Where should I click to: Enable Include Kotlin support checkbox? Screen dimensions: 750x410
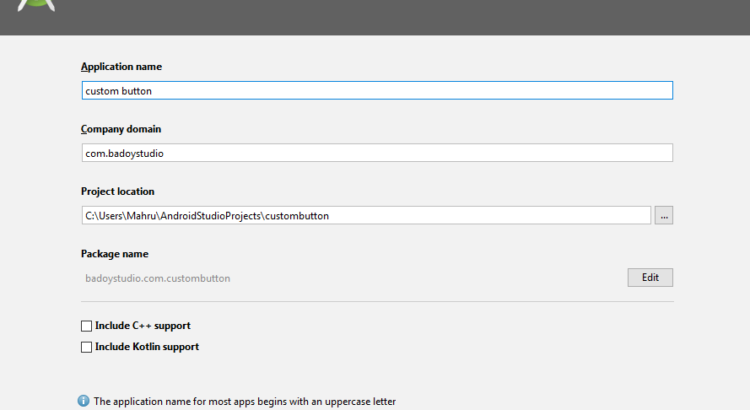tap(86, 347)
